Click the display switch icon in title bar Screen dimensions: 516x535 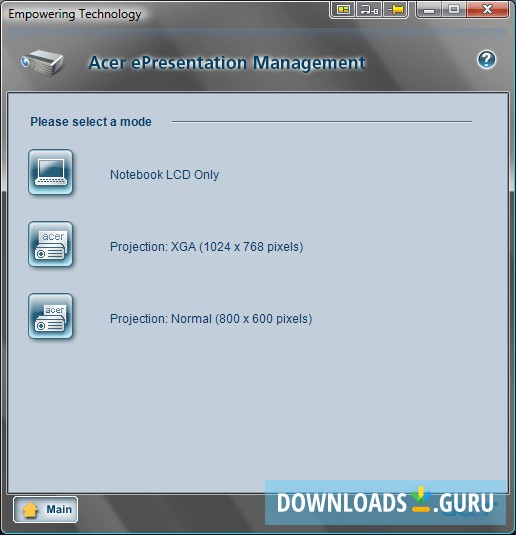pyautogui.click(x=369, y=9)
